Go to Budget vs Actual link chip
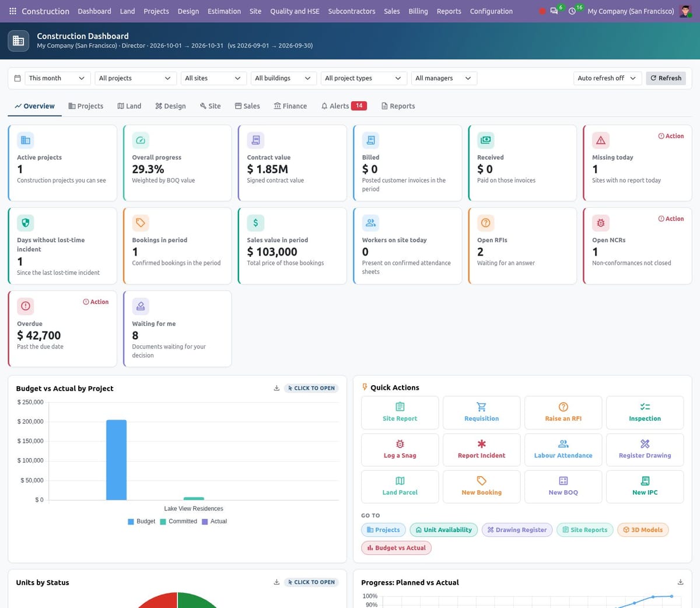This screenshot has height=608, width=700. tap(397, 548)
